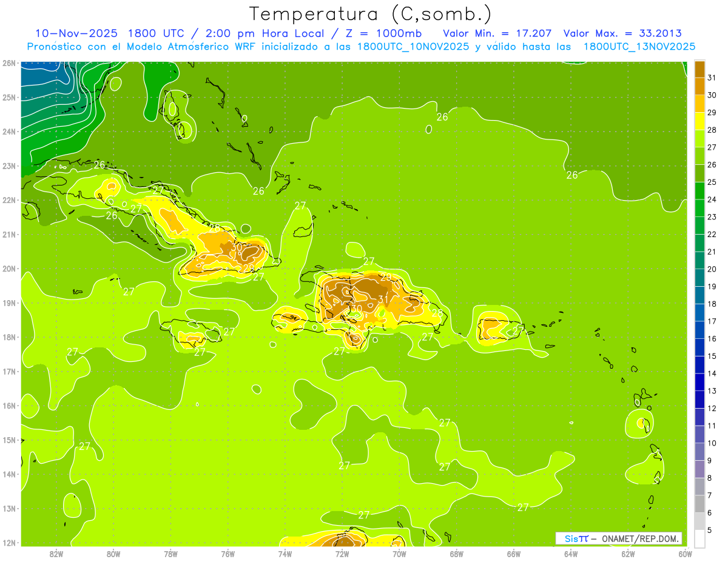Click the "74W" longitude axis label
The image size is (728, 562).
tap(285, 554)
